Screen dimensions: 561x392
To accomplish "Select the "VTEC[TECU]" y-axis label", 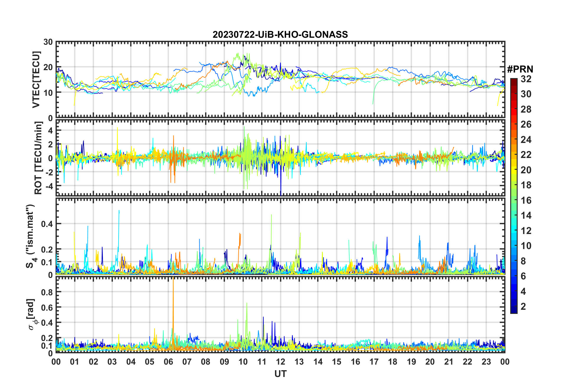I will pos(36,80).
